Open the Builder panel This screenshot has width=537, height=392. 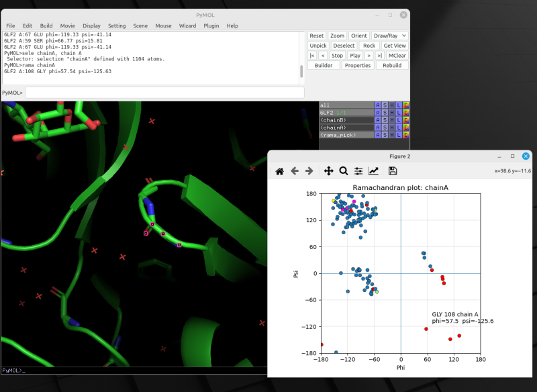pyautogui.click(x=324, y=65)
